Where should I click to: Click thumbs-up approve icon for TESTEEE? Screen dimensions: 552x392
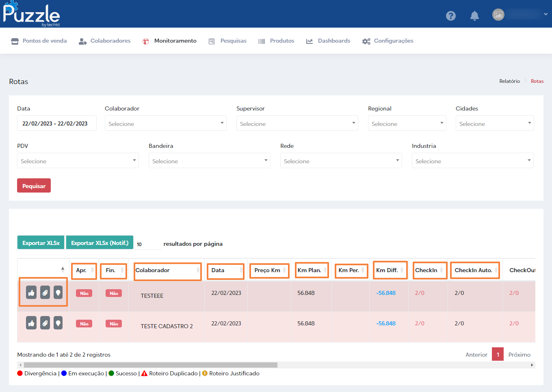(31, 292)
